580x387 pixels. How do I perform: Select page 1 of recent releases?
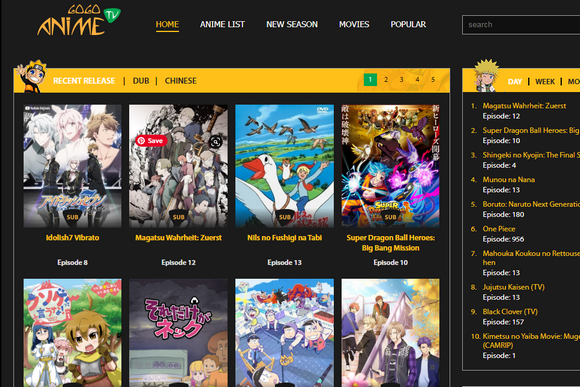[370, 80]
